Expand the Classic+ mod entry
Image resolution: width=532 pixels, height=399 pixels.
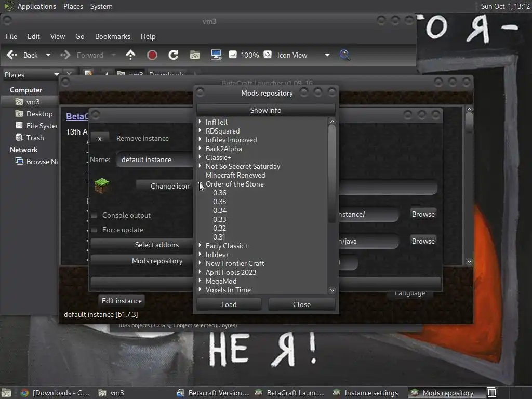[x=200, y=157]
